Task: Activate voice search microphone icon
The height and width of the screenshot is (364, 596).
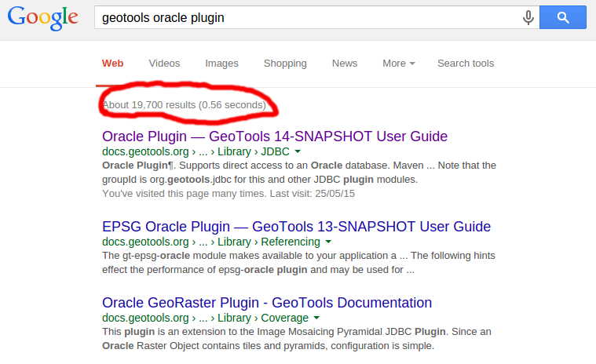Action: [x=528, y=17]
